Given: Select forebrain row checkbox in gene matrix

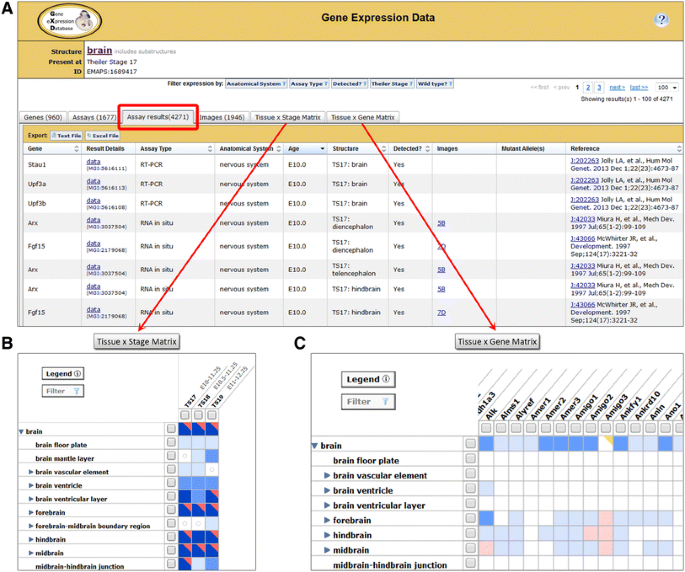Looking at the screenshot, I should coord(470,519).
